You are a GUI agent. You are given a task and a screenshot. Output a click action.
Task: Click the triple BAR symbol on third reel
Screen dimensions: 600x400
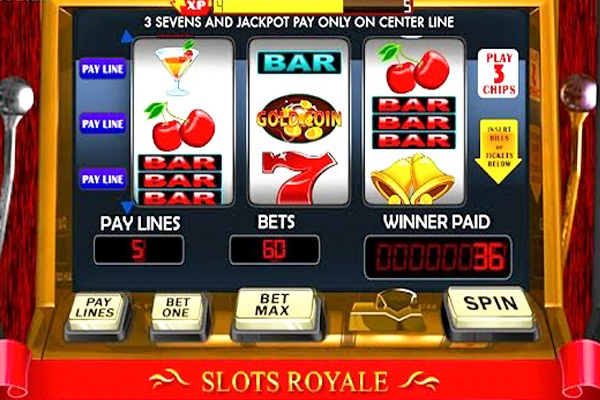tap(414, 122)
